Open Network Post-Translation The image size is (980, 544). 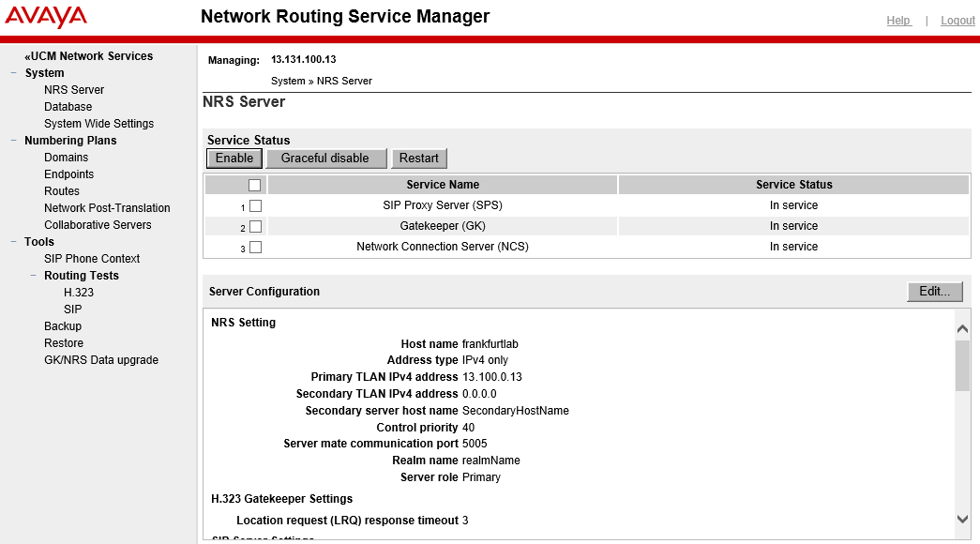click(107, 207)
